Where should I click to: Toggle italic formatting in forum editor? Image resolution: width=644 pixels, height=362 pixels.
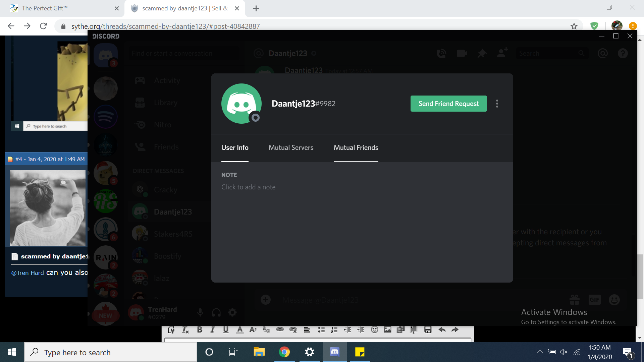[212, 330]
